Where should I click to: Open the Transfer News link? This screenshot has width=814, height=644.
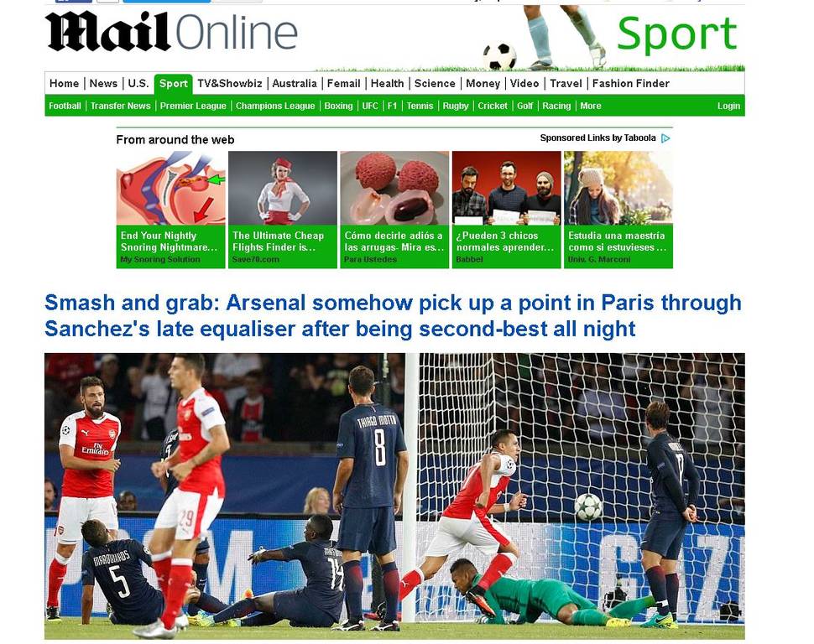tap(121, 106)
